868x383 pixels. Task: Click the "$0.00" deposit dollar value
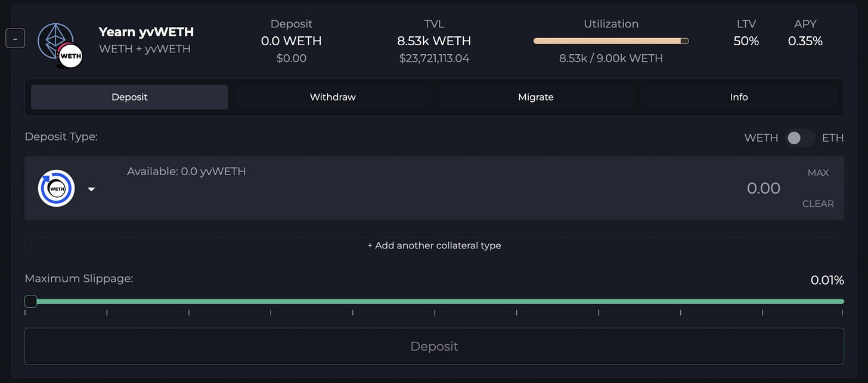[x=292, y=58]
